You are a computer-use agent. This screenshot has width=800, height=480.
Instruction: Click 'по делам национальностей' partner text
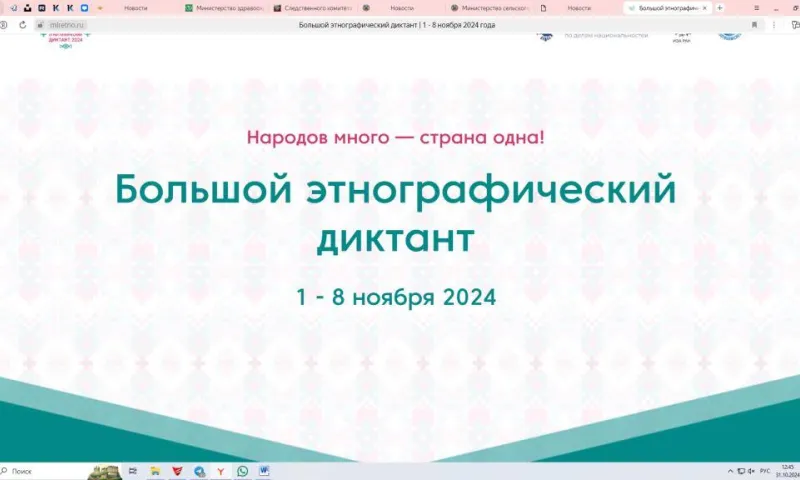tap(606, 36)
